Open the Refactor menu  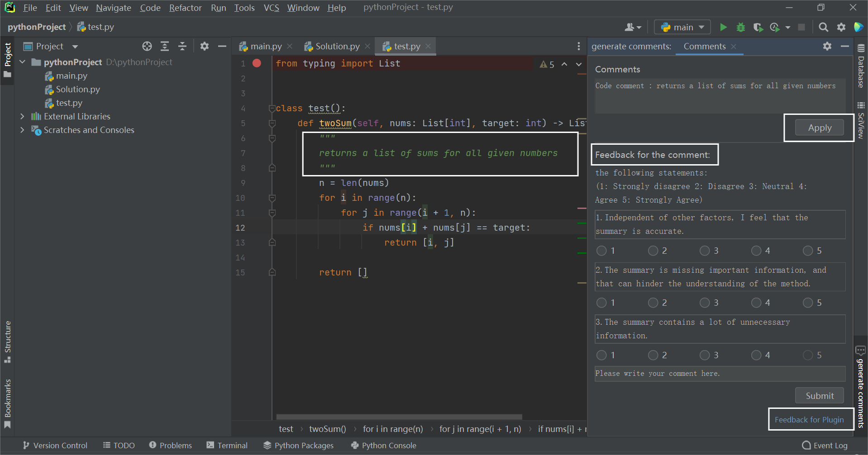185,8
